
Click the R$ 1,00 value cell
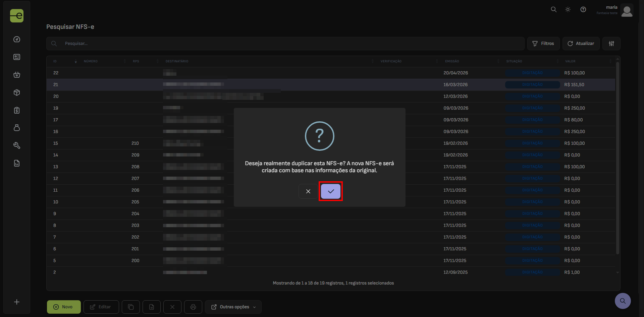pos(572,272)
